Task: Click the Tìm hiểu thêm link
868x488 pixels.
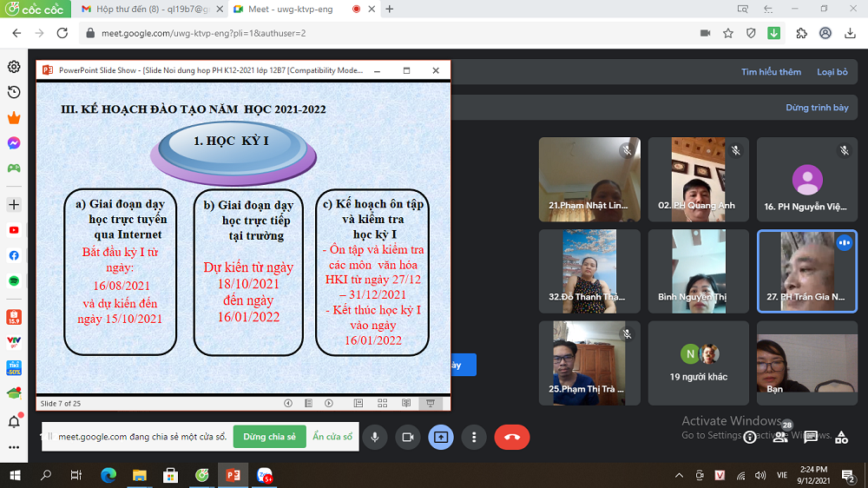Action: pyautogui.click(x=771, y=72)
